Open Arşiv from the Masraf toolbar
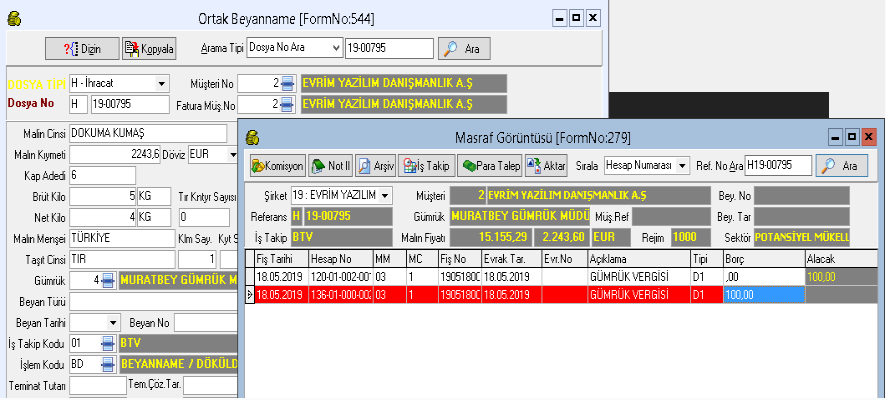The height and width of the screenshot is (400, 886). click(375, 166)
